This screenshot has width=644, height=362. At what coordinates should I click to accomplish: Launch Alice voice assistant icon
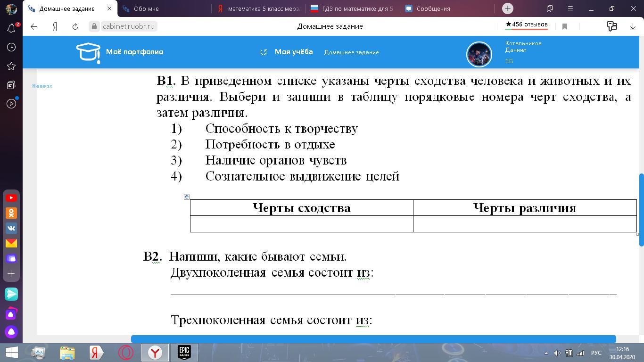click(x=11, y=332)
